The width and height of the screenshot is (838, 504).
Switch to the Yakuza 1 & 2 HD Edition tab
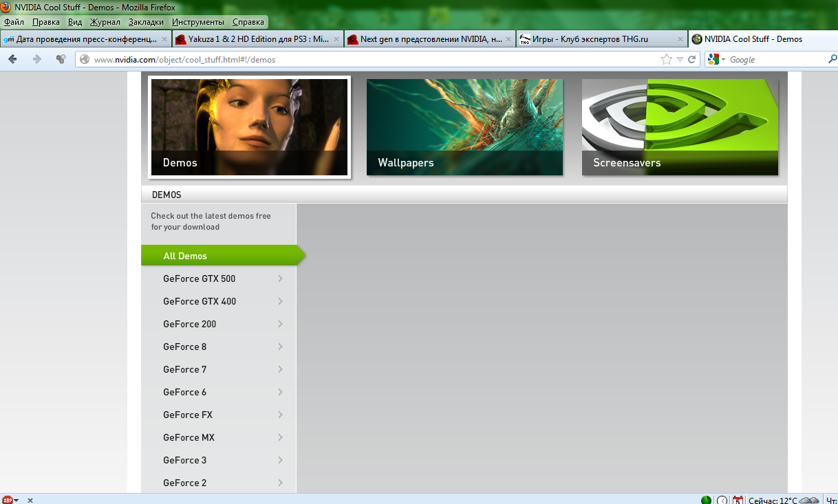coord(258,39)
